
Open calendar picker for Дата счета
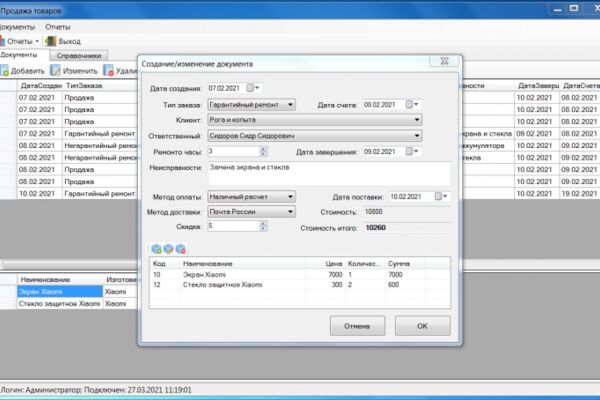412,104
